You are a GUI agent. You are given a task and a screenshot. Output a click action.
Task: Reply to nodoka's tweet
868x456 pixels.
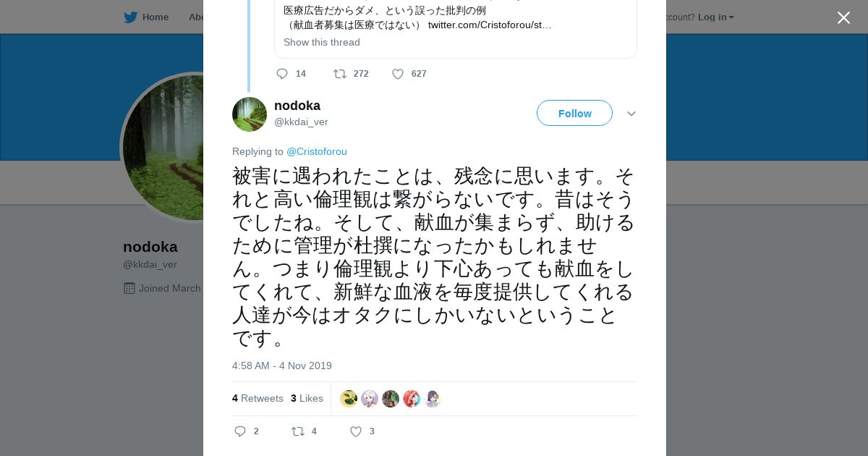coord(240,431)
